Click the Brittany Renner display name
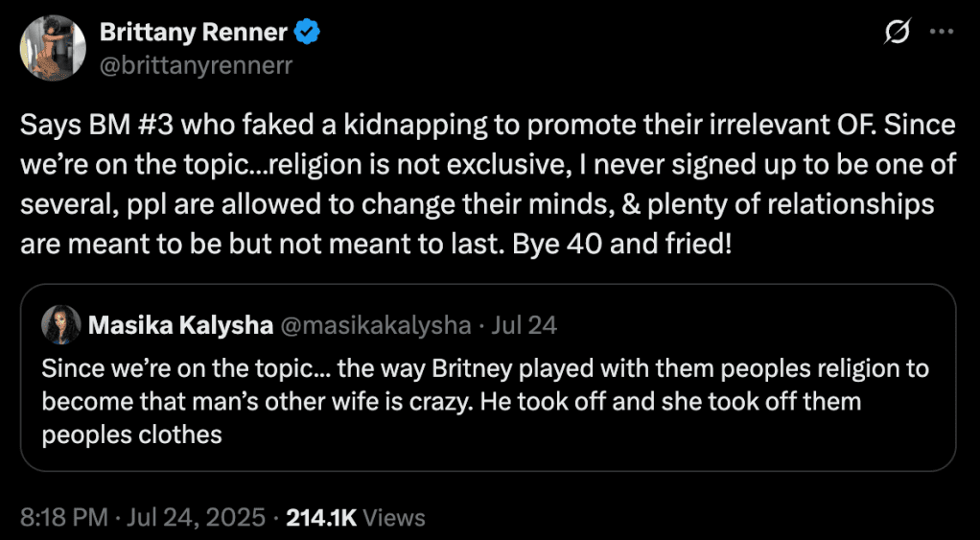This screenshot has height=540, width=980. tap(194, 33)
